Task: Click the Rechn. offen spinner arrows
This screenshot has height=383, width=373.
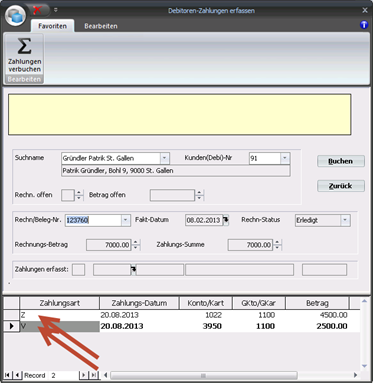Action: coord(79,195)
